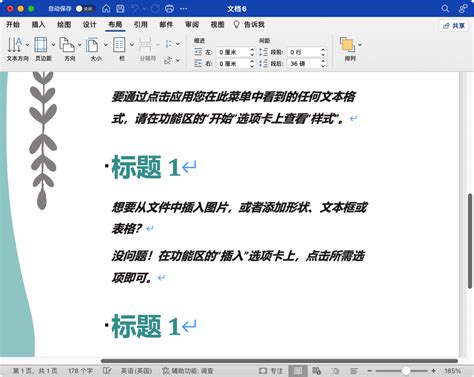Image resolution: width=474 pixels, height=377 pixels.
Task: Select the print layout view icon
Action: [x=298, y=371]
